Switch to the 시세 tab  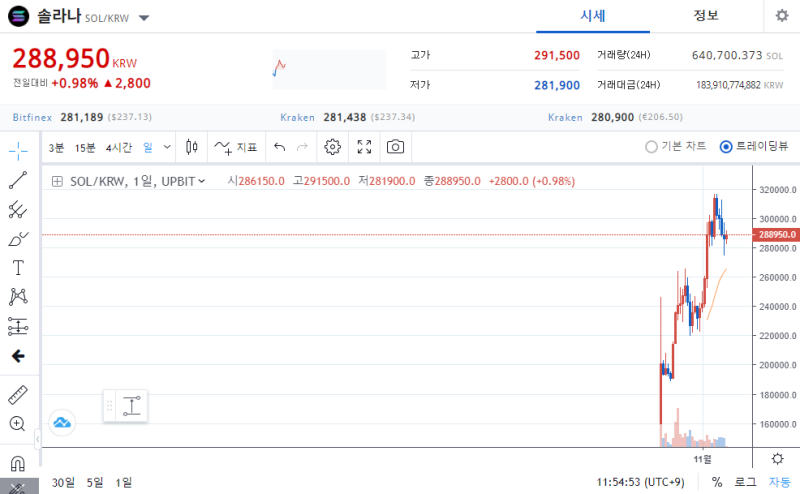tap(592, 16)
